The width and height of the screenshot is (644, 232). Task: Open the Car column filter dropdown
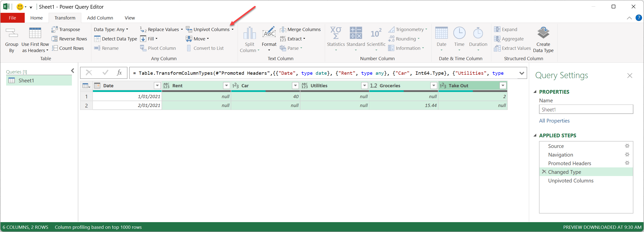pos(295,86)
